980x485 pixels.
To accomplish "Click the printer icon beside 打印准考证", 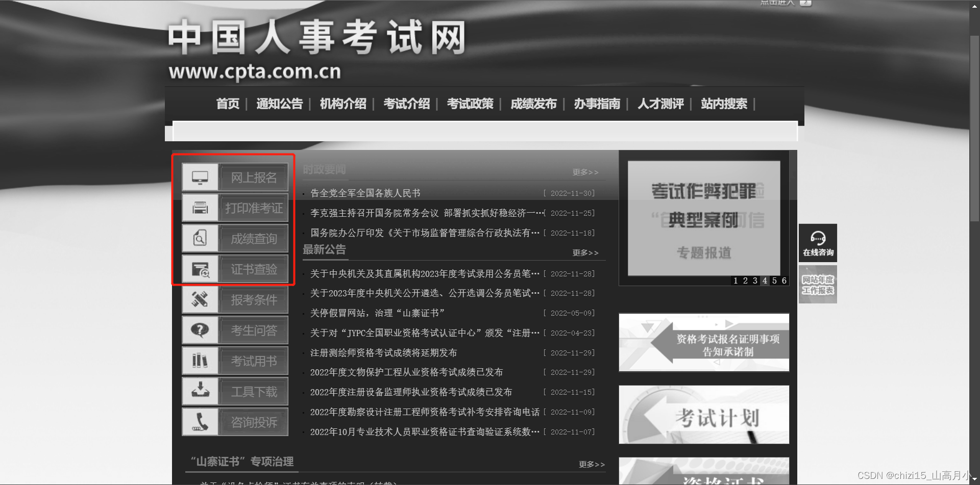I will pyautogui.click(x=200, y=208).
